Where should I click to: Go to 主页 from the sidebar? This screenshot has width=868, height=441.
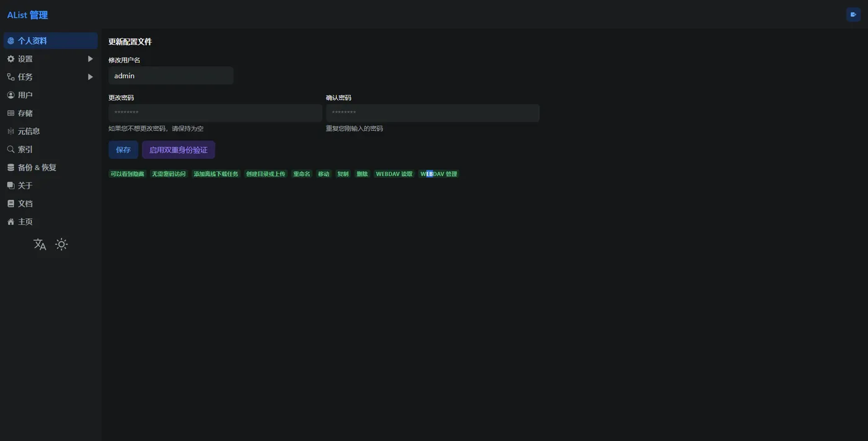[50, 221]
